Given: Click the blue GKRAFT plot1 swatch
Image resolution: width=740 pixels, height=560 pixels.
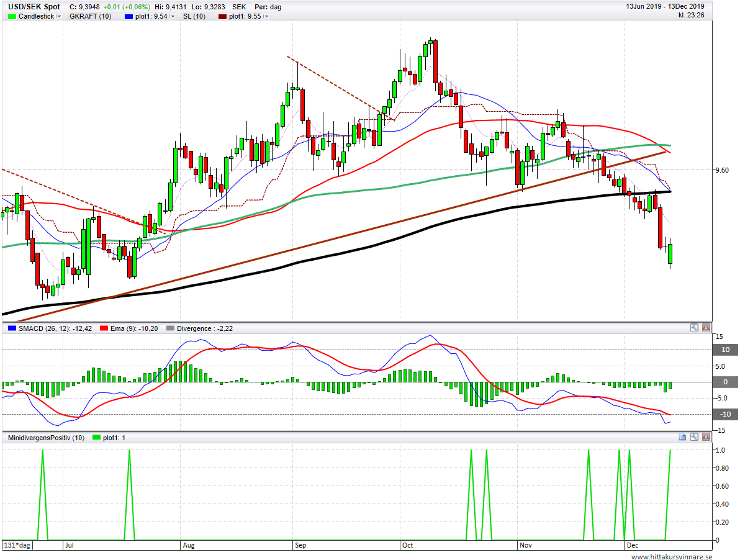Looking at the screenshot, I should pos(129,17).
